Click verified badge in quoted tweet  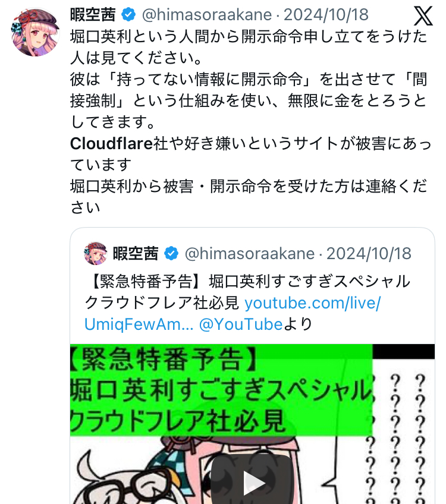tap(171, 254)
